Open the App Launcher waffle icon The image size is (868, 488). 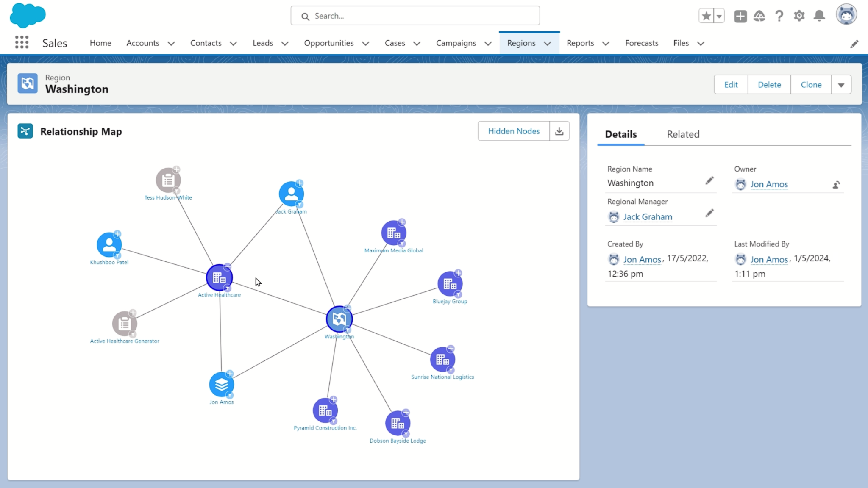[x=21, y=42]
